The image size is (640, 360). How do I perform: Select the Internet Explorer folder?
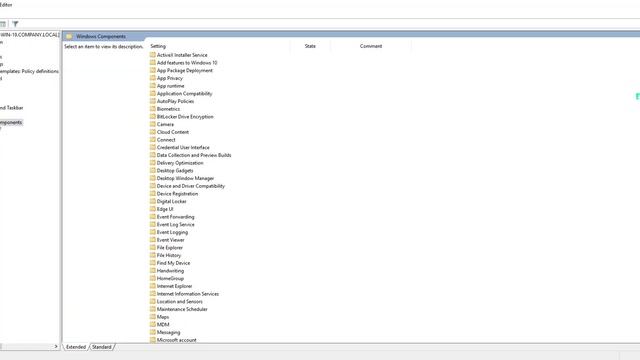click(x=171, y=287)
